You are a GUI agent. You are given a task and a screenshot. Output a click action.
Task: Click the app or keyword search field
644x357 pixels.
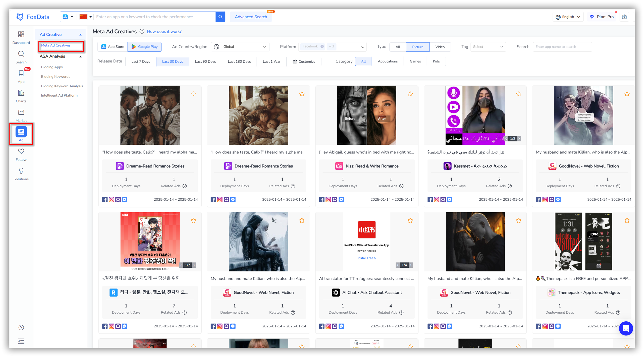point(155,17)
